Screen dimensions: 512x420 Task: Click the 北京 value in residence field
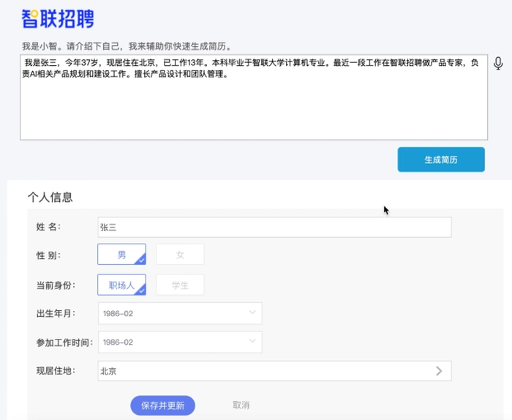tap(108, 371)
